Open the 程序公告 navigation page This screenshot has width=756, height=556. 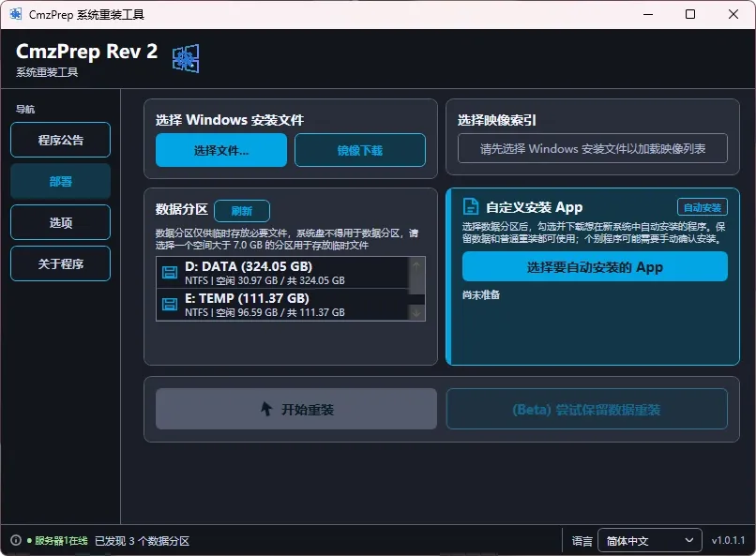(x=60, y=140)
